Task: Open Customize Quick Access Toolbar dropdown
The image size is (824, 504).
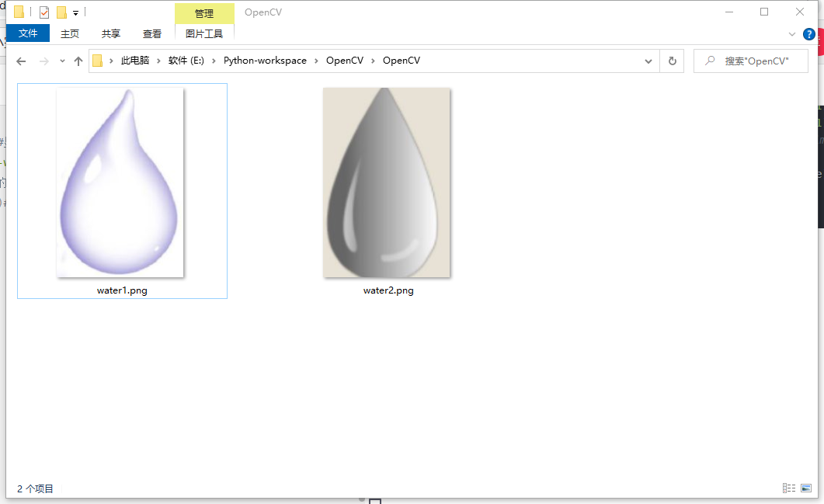Action: (75, 12)
